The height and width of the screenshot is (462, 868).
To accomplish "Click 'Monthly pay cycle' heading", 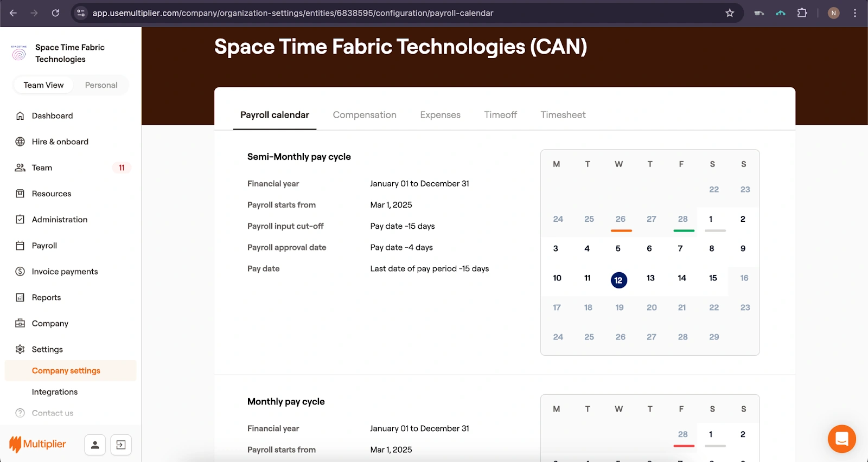I will 286,402.
